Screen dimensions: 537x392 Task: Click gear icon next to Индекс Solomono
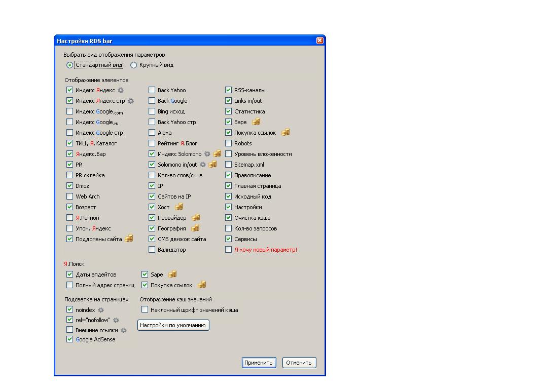(207, 154)
